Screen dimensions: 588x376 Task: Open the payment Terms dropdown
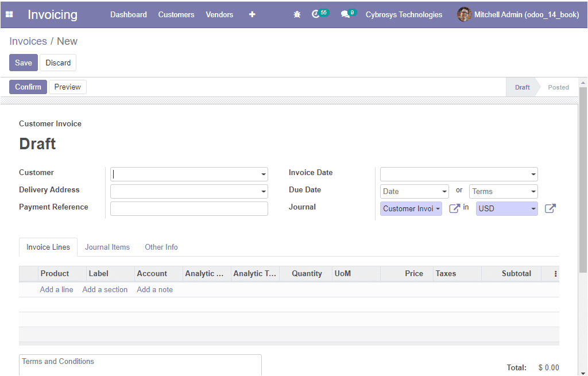click(x=503, y=192)
